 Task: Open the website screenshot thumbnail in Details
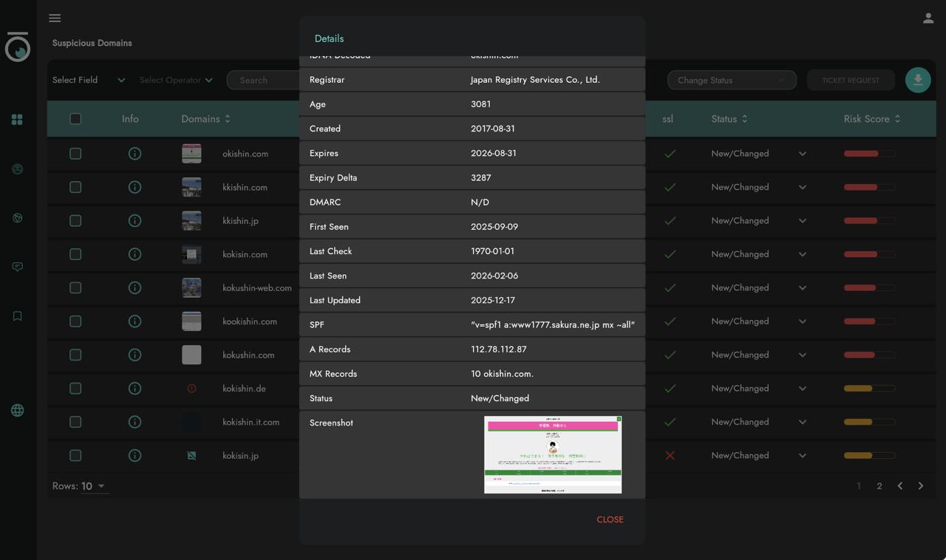553,454
